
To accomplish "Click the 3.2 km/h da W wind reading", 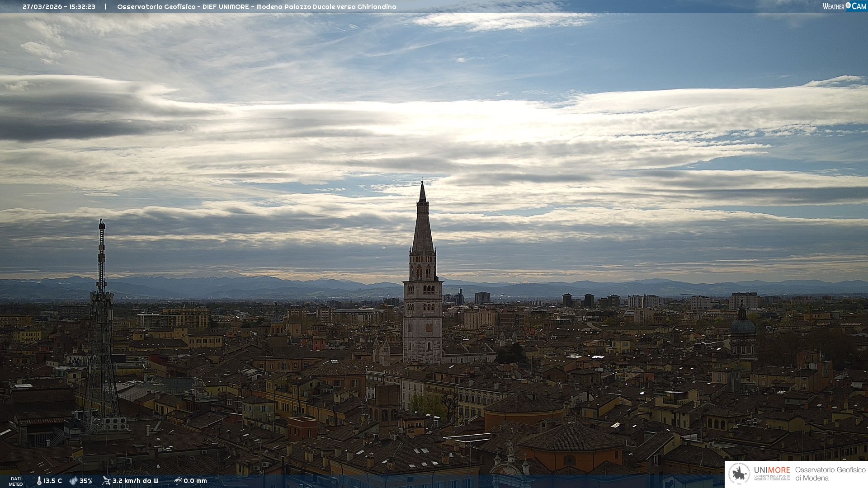I will pyautogui.click(x=135, y=481).
